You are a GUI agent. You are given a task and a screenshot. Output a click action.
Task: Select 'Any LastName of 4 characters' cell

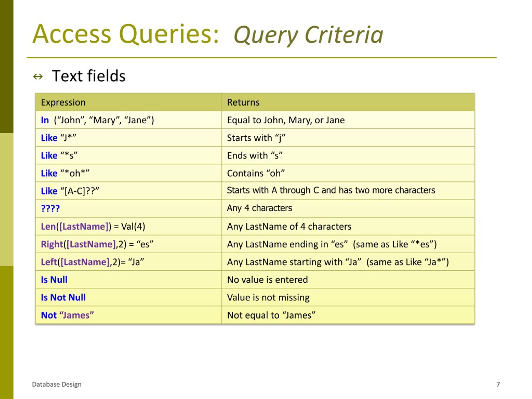pos(348,226)
